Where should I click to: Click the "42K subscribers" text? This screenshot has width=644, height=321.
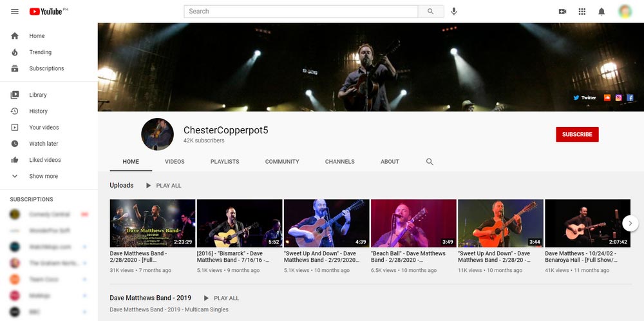[x=204, y=141]
